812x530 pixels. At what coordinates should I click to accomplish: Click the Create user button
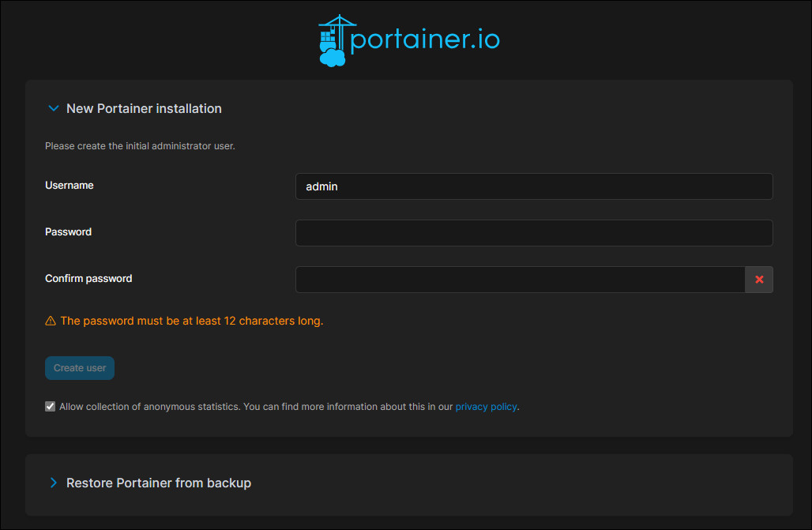click(80, 368)
